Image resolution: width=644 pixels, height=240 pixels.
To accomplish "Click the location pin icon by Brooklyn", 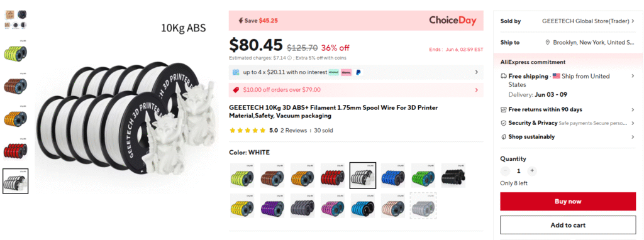I will pyautogui.click(x=548, y=42).
